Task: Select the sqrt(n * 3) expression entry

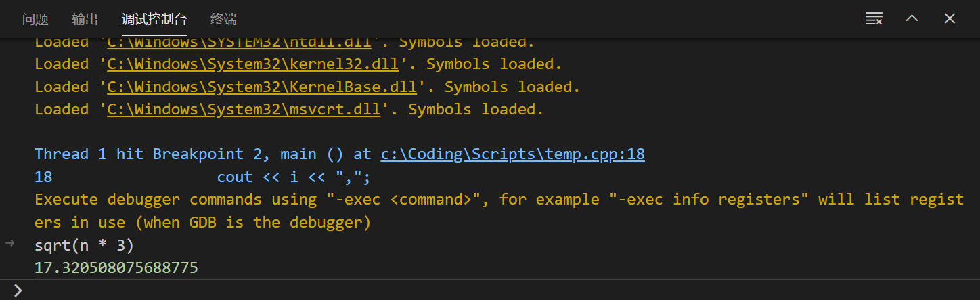Action: 85,245
